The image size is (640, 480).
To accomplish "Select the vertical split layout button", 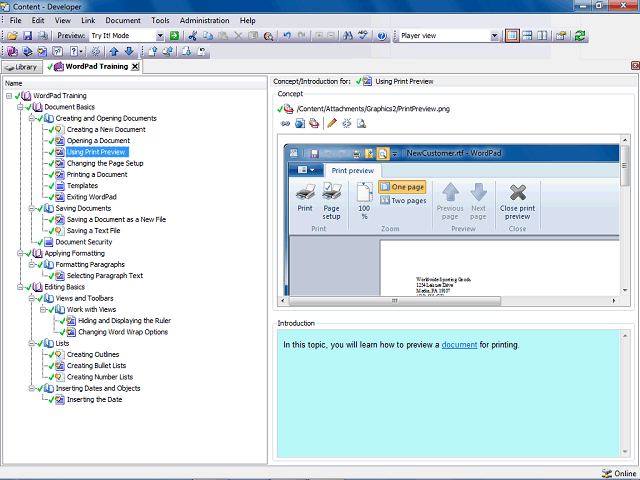I will 542,36.
